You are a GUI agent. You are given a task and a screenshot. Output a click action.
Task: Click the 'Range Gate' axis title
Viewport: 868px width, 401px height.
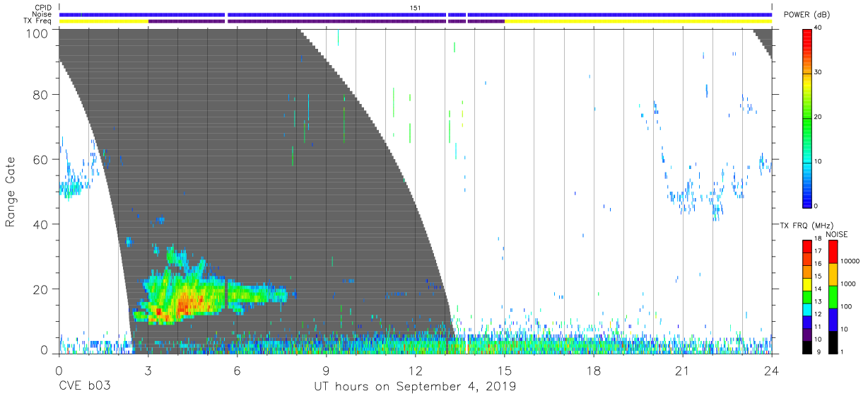tap(11, 192)
